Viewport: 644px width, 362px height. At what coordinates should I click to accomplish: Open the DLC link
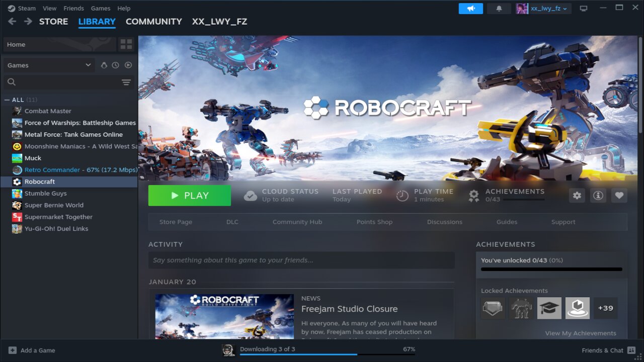[232, 222]
